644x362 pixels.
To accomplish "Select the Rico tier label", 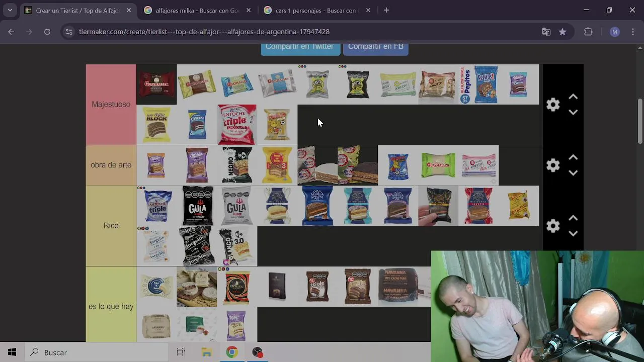I will pos(111,226).
